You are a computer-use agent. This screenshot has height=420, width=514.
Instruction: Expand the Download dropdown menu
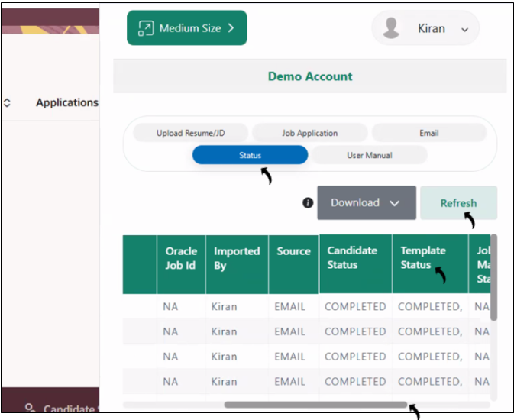click(x=394, y=203)
